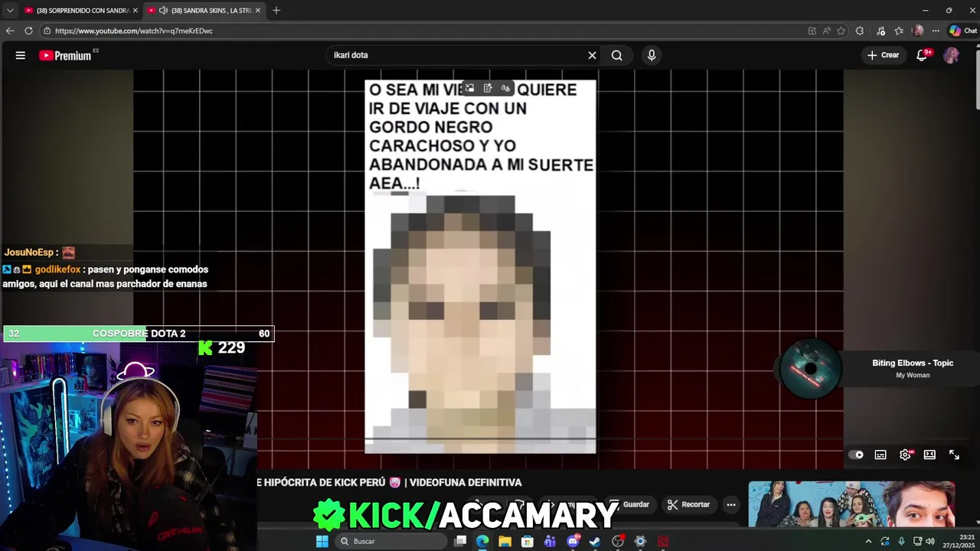Viewport: 980px width, 551px height.
Task: Open video player settings gear
Action: (x=905, y=455)
